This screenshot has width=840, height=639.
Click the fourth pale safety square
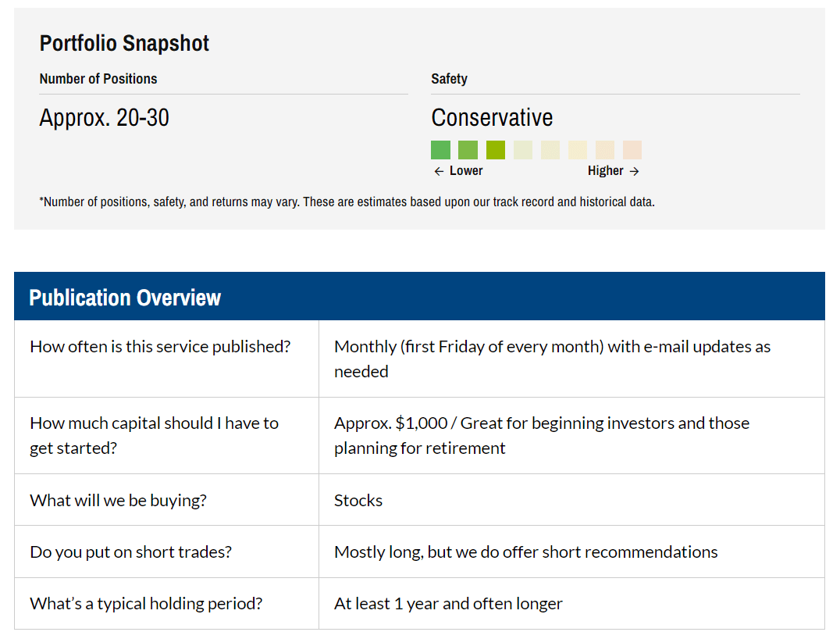[523, 150]
